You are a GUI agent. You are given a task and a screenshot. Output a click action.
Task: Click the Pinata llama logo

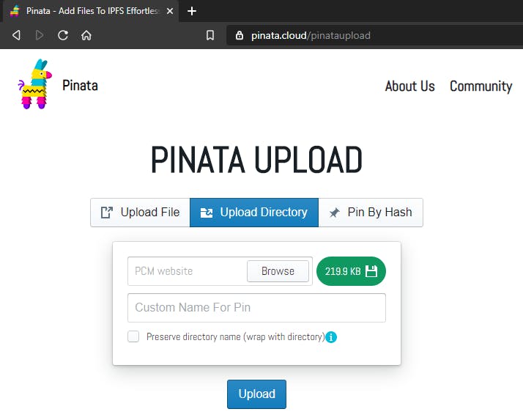click(35, 84)
